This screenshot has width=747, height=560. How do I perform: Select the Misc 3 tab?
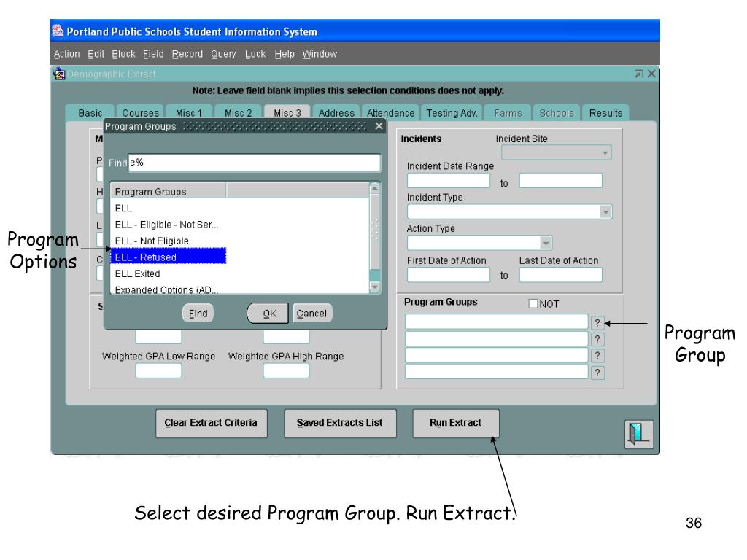[287, 112]
